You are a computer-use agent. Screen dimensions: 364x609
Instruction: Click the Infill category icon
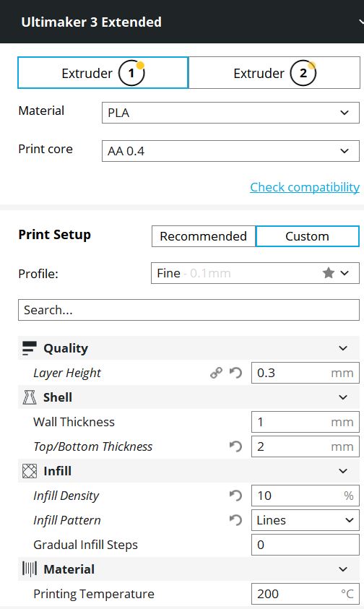click(x=30, y=471)
